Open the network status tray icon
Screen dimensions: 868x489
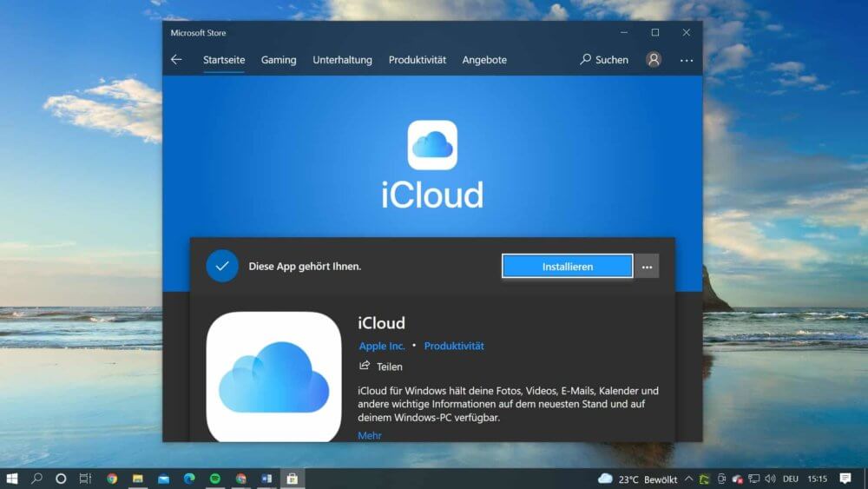tap(754, 479)
